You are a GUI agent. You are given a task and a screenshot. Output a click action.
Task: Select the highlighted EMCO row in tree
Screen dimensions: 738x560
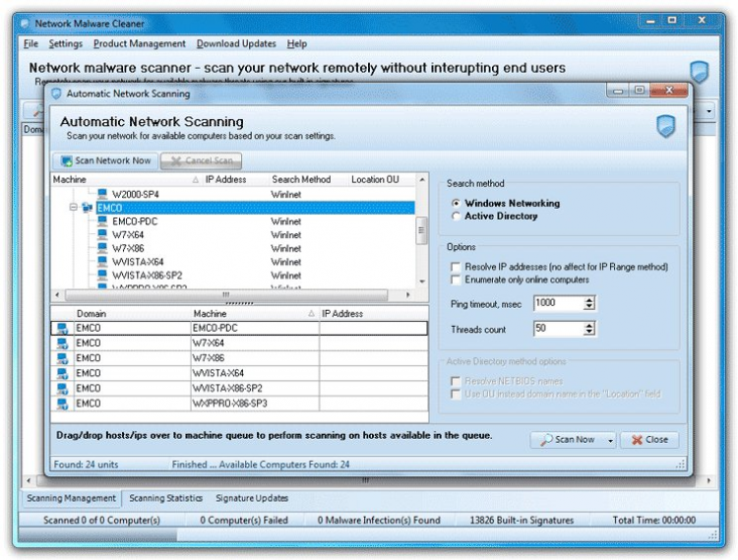[255, 208]
